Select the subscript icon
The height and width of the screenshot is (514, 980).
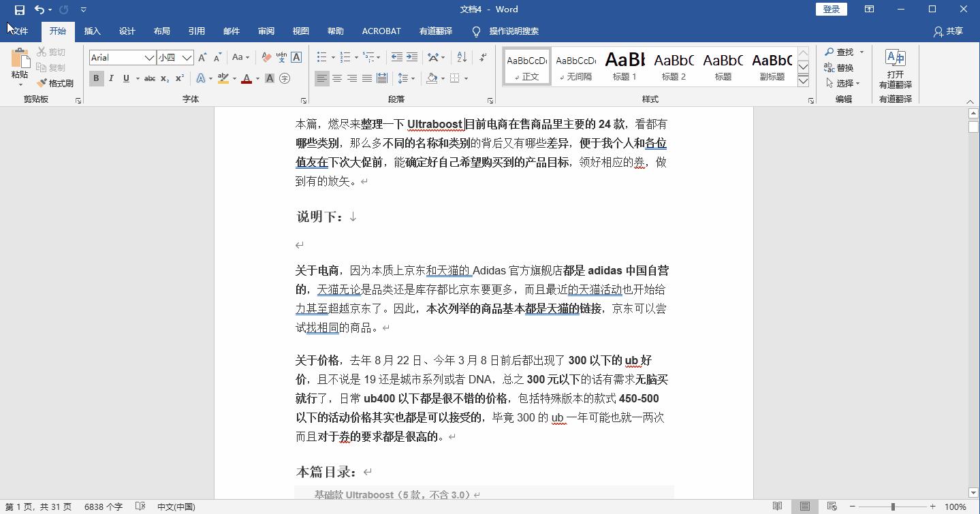[x=165, y=78]
